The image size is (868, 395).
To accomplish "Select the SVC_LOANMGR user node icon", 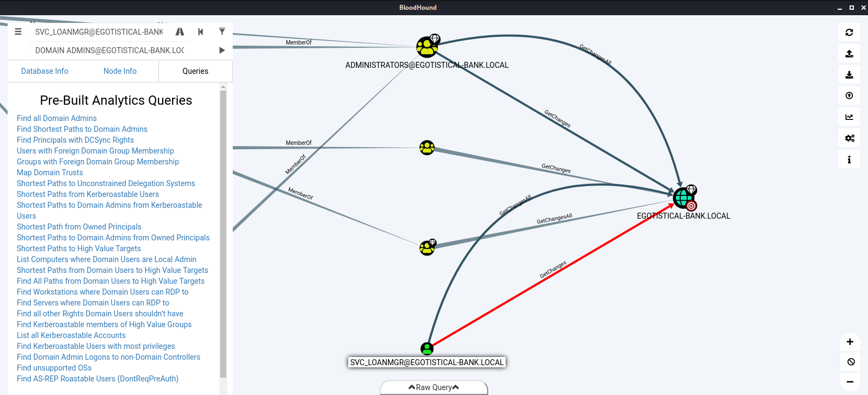I will coord(427,348).
